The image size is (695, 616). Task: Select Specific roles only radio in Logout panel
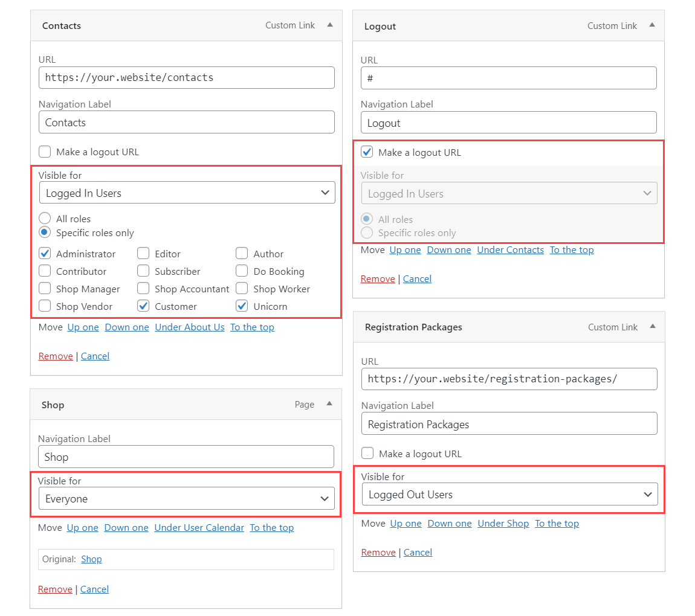coord(367,233)
